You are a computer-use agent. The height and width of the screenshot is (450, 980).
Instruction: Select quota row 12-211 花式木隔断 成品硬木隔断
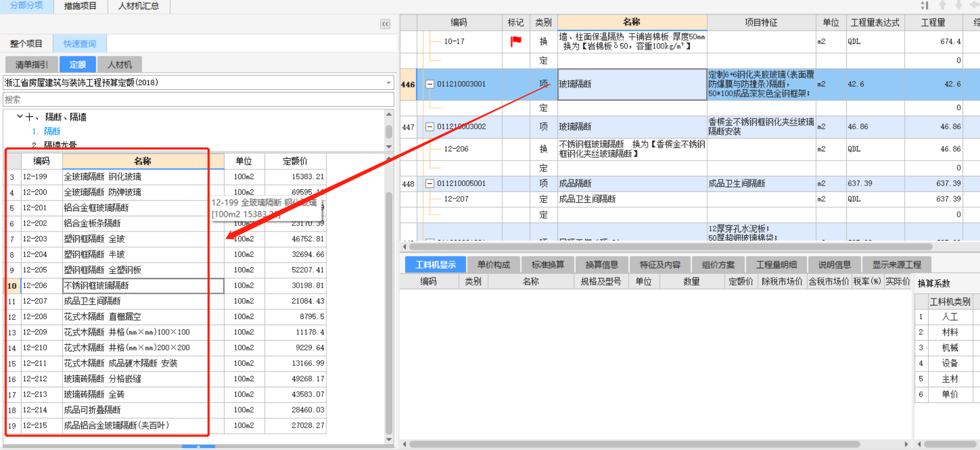166,363
